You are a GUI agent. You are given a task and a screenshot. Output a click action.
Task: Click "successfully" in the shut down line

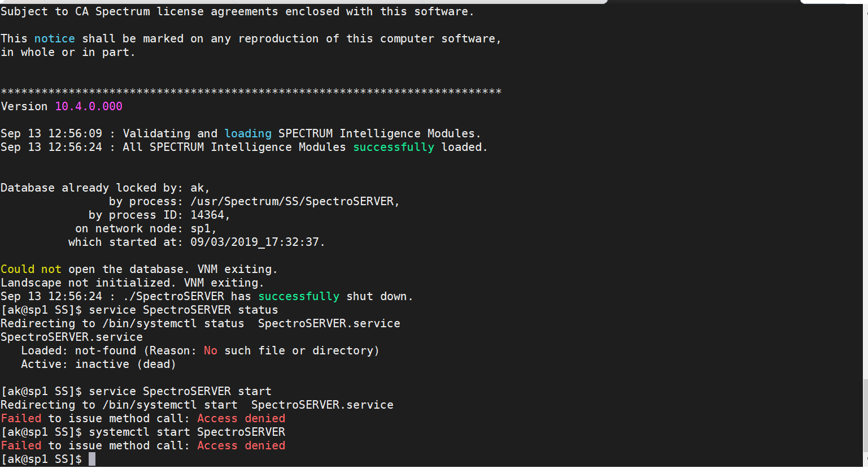pyautogui.click(x=299, y=296)
